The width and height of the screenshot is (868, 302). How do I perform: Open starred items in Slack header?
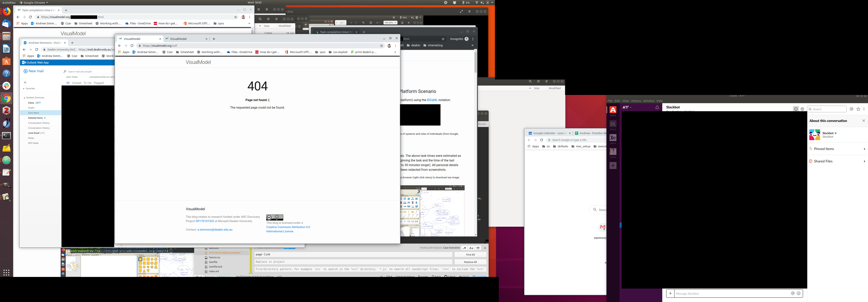pyautogui.click(x=858, y=109)
